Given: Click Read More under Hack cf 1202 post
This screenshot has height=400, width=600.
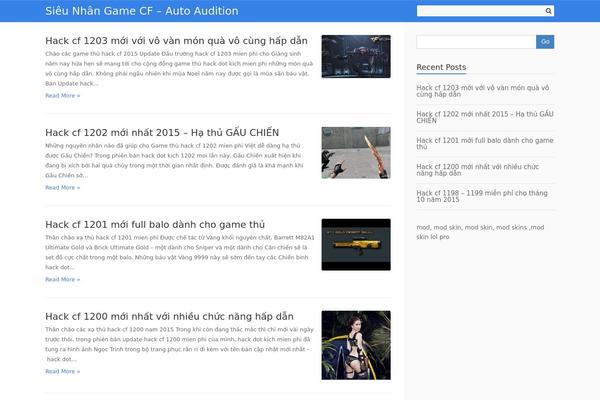Looking at the screenshot, I should 63,188.
